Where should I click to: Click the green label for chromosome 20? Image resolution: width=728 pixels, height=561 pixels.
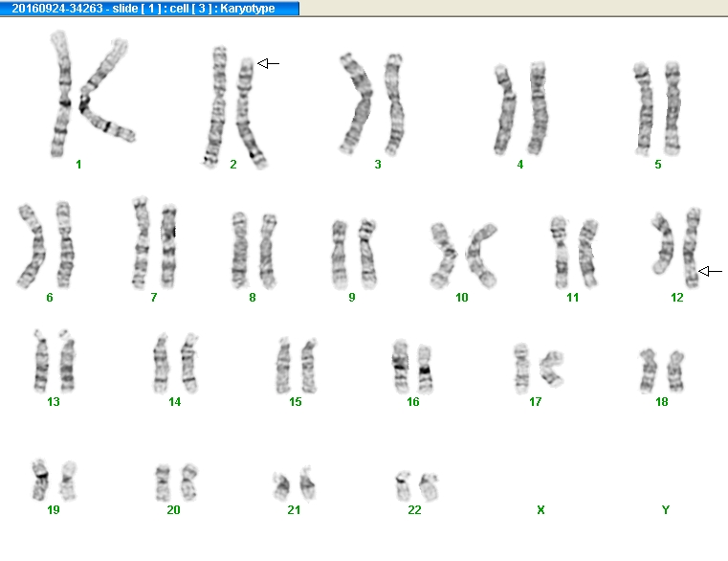(x=174, y=510)
